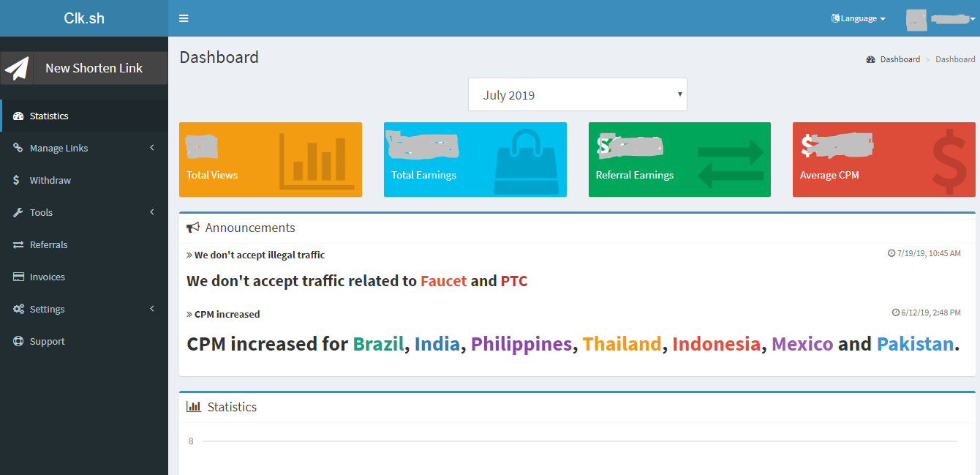Viewport: 980px width, 475px height.
Task: Click the blue word India
Action: (x=437, y=344)
